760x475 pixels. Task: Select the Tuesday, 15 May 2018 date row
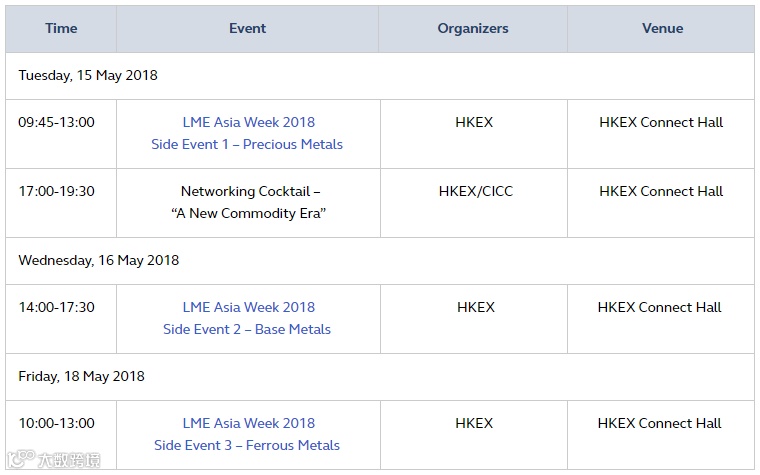[380, 76]
